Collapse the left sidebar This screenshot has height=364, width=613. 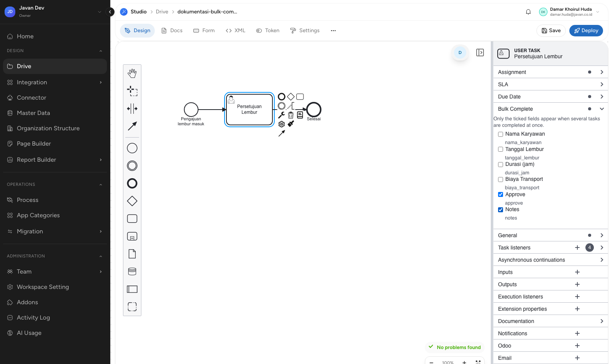click(x=110, y=12)
